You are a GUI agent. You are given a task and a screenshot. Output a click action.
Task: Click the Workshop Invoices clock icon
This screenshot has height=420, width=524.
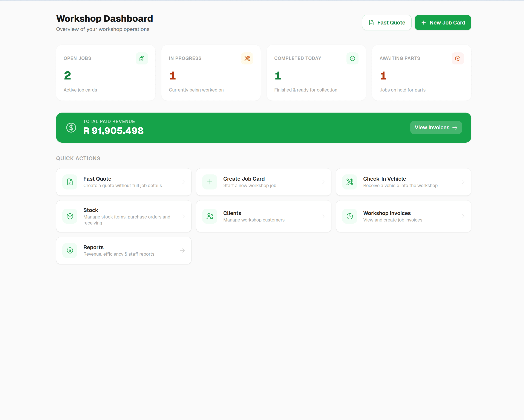[x=350, y=216]
